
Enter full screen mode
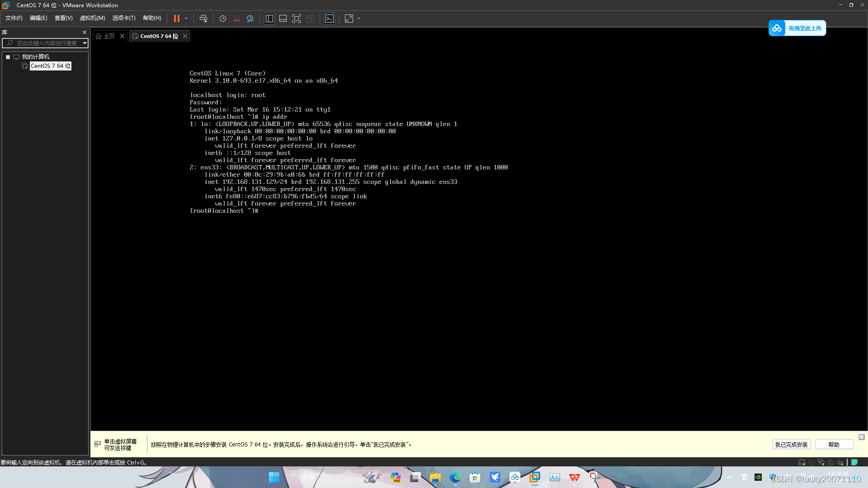297,19
